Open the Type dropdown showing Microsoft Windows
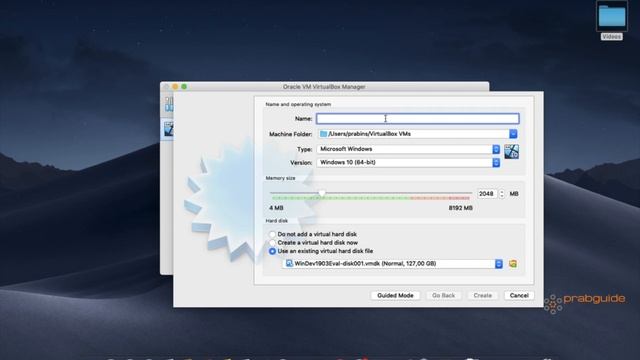This screenshot has width=640, height=360. click(408, 149)
